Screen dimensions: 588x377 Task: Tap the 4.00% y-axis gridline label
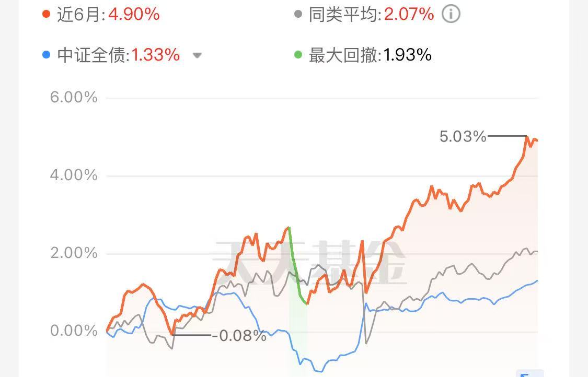point(74,175)
